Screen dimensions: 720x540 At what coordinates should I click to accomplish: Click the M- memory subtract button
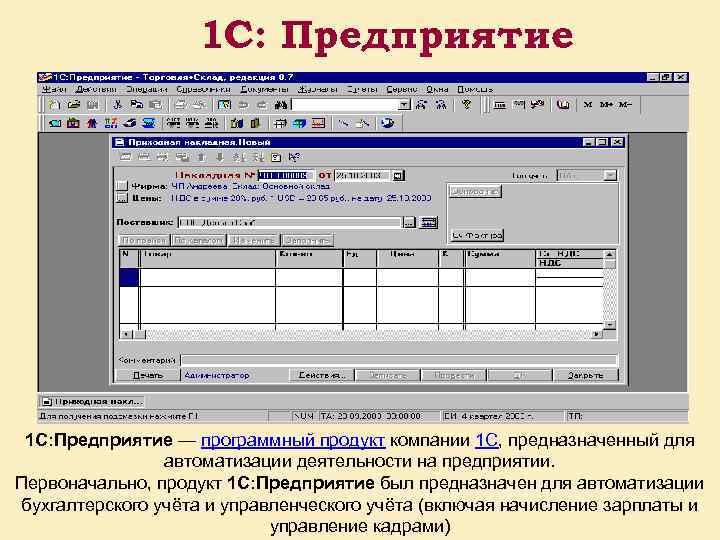[625, 105]
